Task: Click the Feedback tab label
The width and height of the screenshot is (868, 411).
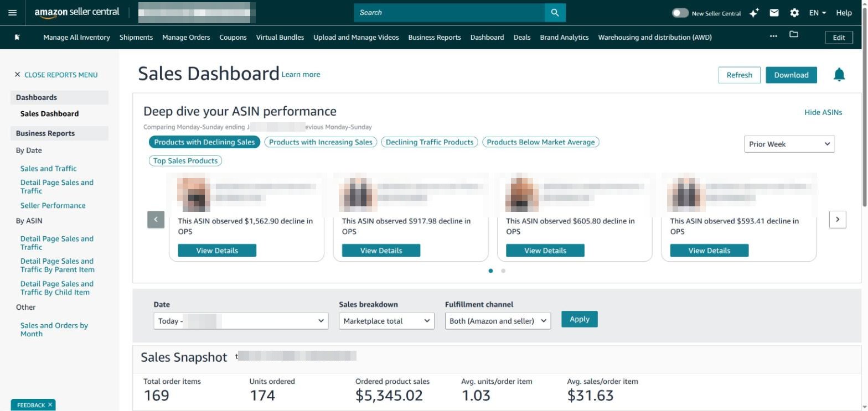Action: (x=31, y=405)
